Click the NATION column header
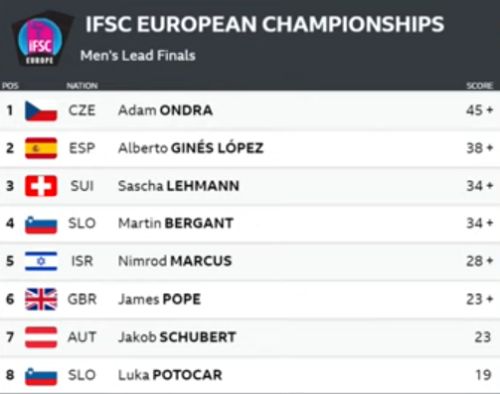The width and height of the screenshot is (500, 394). [x=82, y=86]
